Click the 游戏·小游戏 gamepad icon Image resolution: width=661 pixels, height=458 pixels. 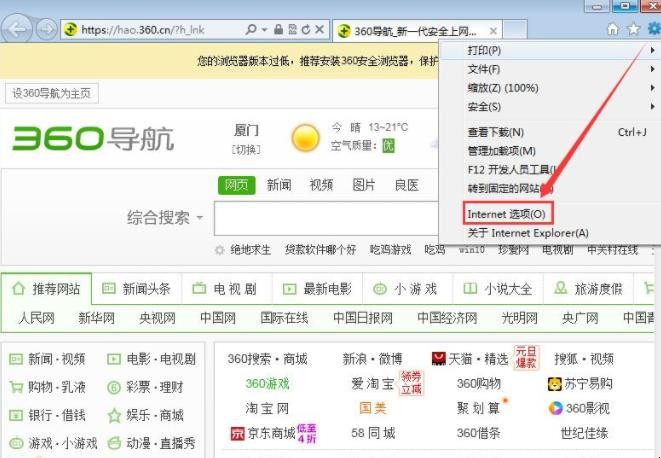pos(16,443)
